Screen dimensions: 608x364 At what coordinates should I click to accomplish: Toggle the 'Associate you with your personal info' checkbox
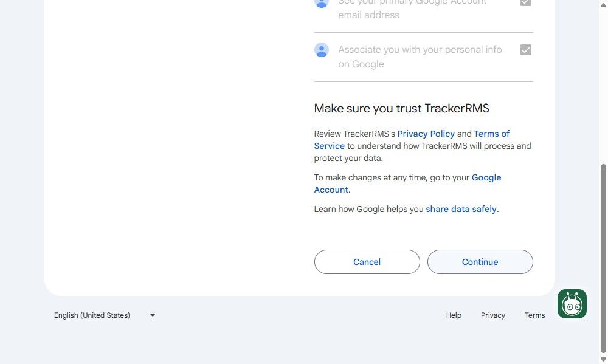click(x=526, y=50)
